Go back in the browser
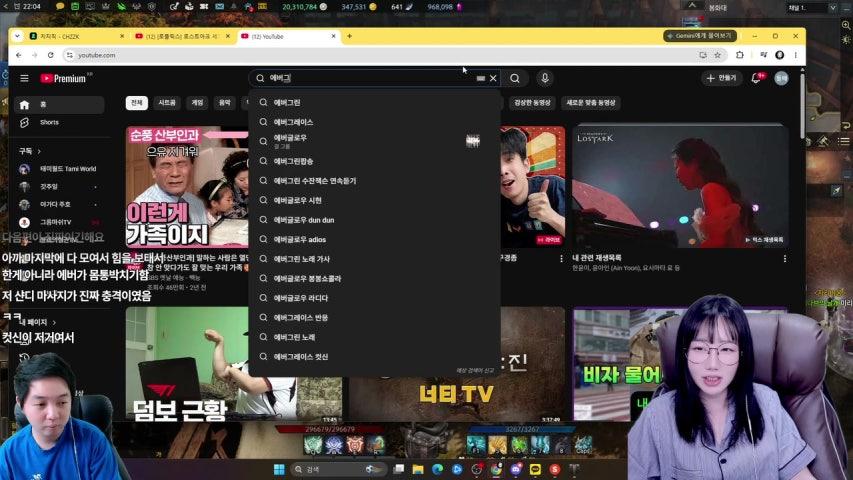 19,55
